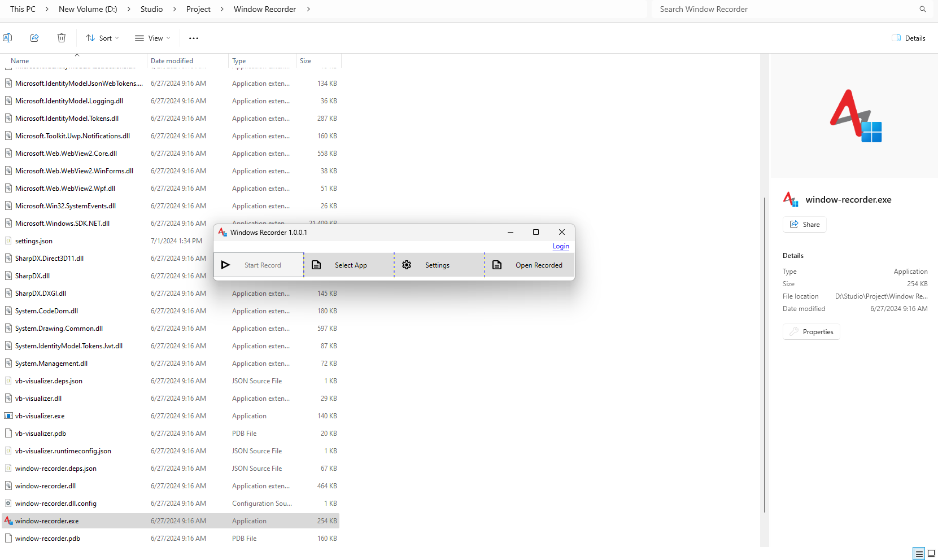Click the Share icon in Explorer toolbar
Image resolution: width=938 pixels, height=560 pixels.
[34, 38]
